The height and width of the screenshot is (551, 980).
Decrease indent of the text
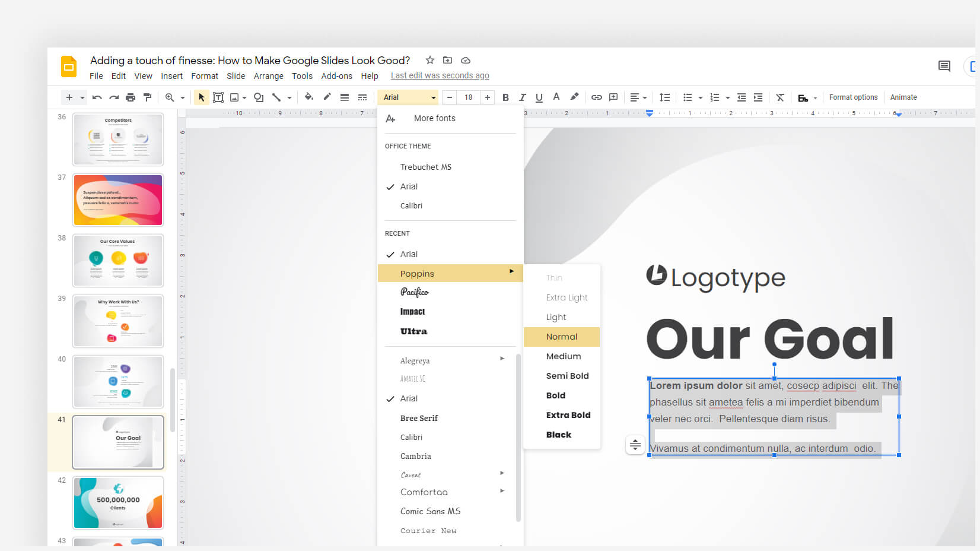(x=742, y=97)
